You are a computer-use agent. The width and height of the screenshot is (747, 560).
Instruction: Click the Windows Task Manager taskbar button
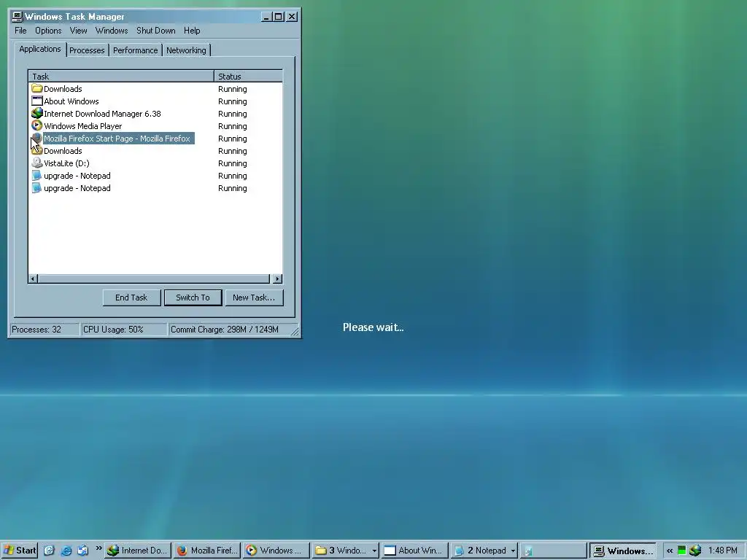pos(623,551)
